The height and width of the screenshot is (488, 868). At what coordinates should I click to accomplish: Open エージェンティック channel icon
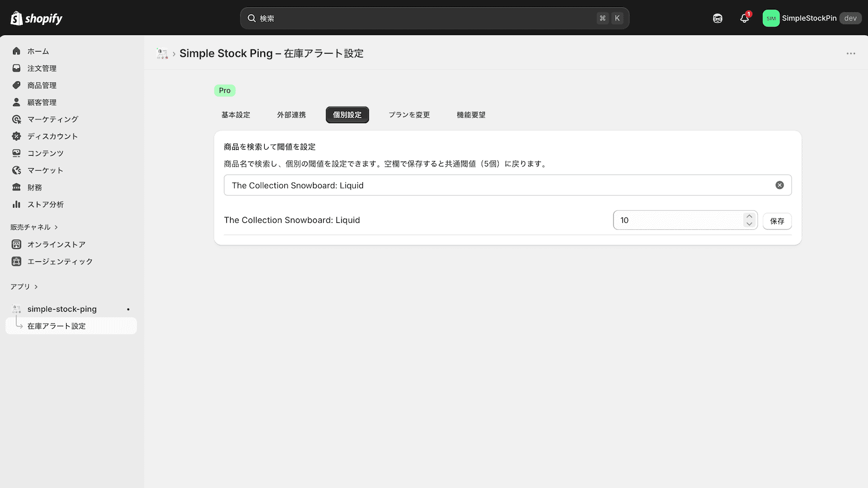click(x=16, y=261)
